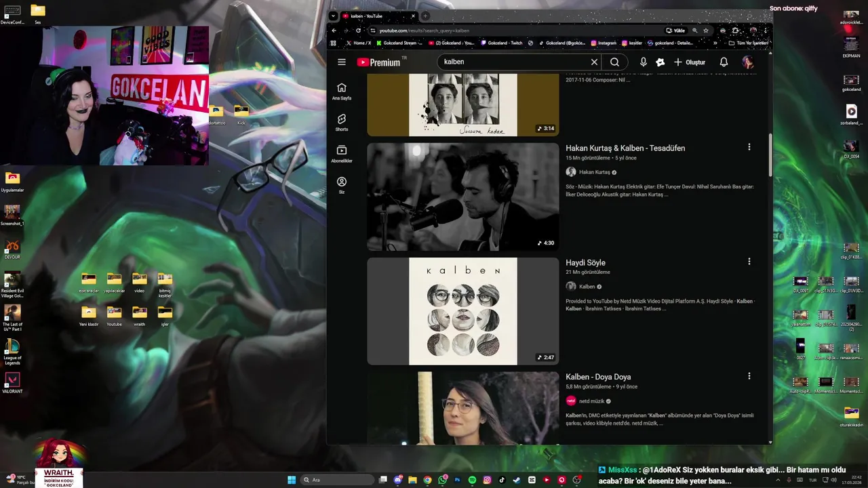868x488 pixels.
Task: Go to YouTube Premium home logo
Action: [378, 62]
